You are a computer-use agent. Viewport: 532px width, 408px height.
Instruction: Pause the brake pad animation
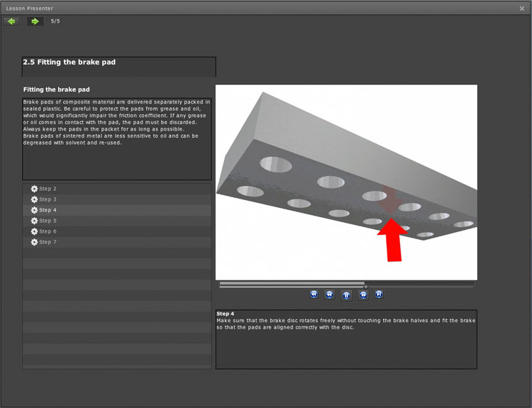pyautogui.click(x=346, y=294)
